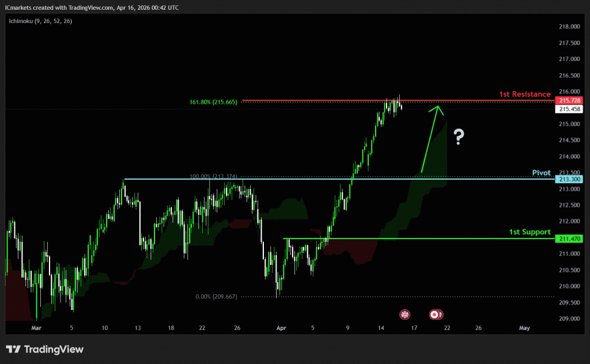The width and height of the screenshot is (590, 364).
Task: Click the cyan 213.300 pivot price tag
Action: click(x=569, y=179)
